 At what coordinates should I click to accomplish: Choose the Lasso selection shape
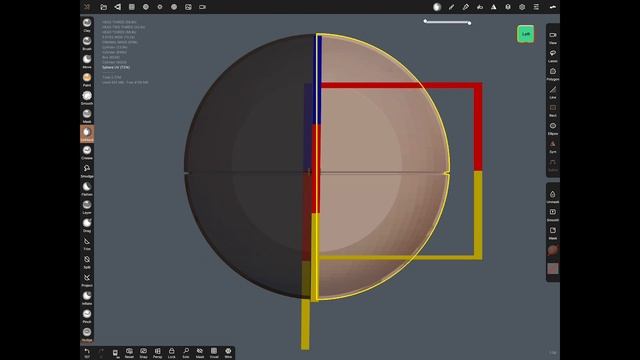point(553,56)
